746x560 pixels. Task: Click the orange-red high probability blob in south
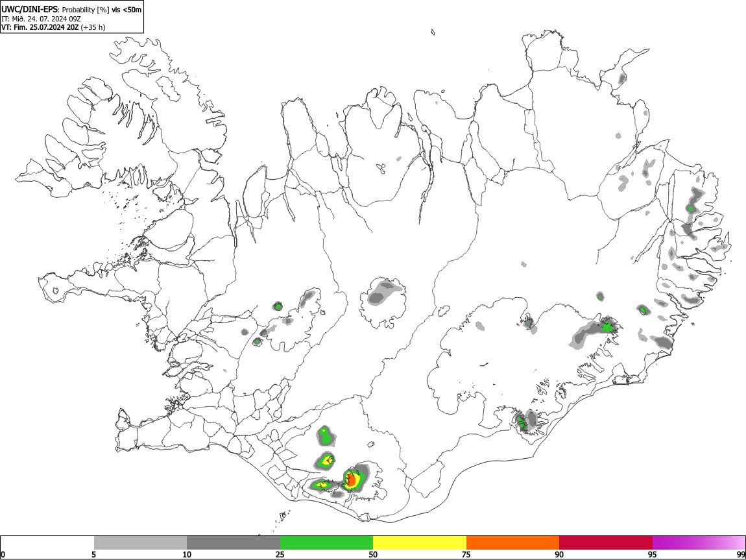coord(351,480)
